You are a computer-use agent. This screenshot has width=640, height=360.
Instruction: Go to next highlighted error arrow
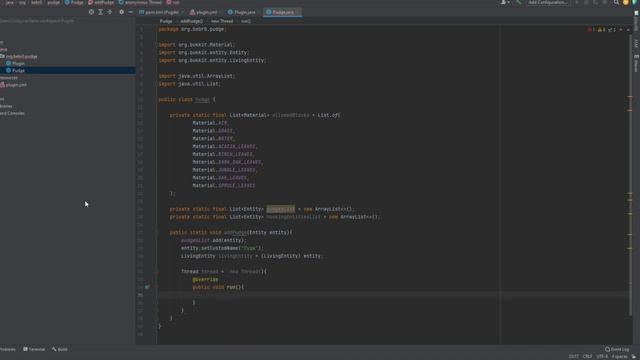coord(628,30)
